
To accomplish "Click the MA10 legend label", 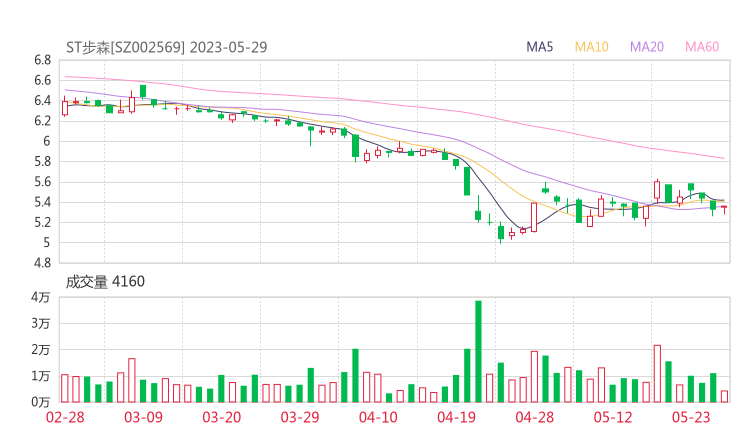I will click(x=591, y=47).
